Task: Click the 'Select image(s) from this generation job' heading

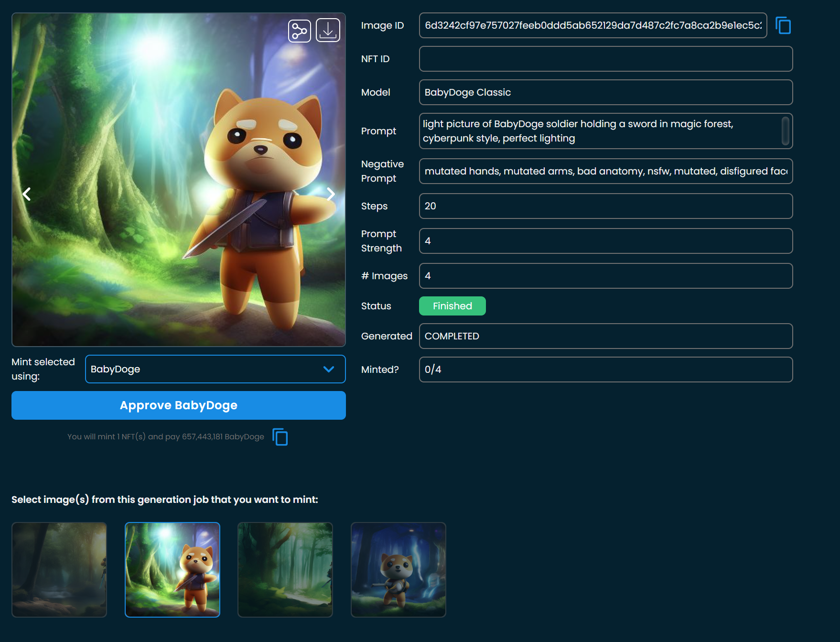Action: click(165, 500)
